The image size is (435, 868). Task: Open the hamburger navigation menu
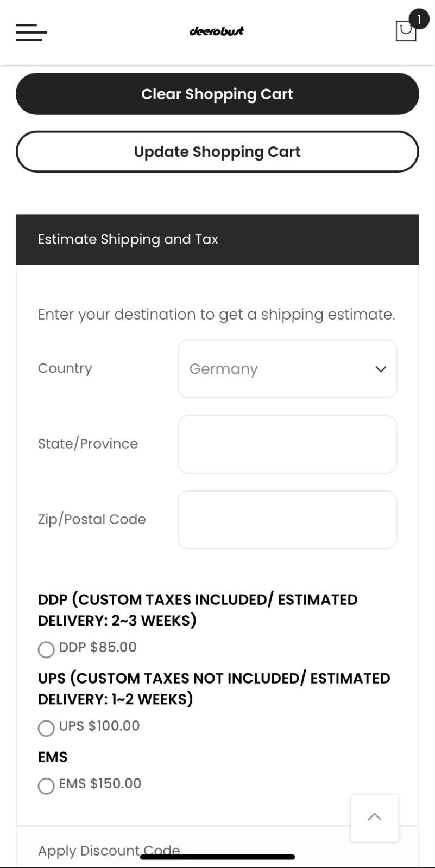point(31,32)
